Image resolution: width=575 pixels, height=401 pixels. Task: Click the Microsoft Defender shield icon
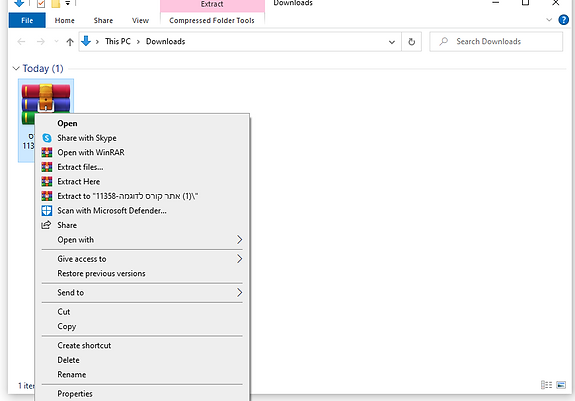(x=47, y=210)
